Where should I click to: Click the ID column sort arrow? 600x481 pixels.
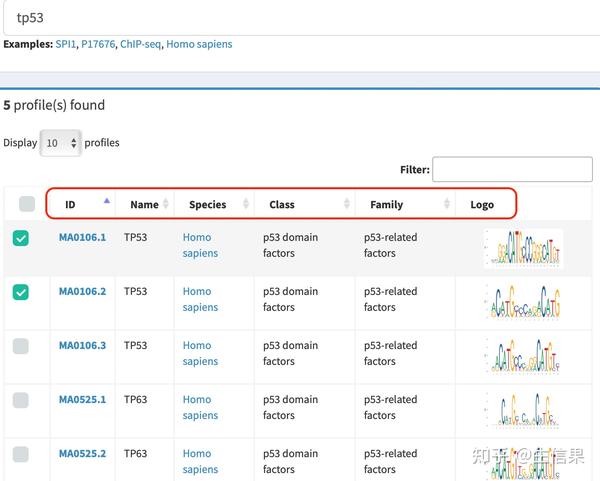[x=107, y=202]
